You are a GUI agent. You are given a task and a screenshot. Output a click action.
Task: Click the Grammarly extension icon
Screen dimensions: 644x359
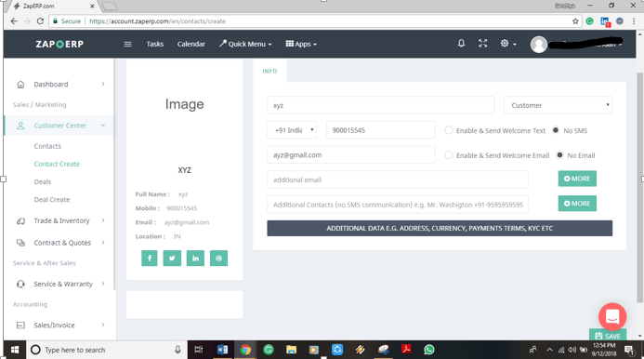[x=590, y=21]
